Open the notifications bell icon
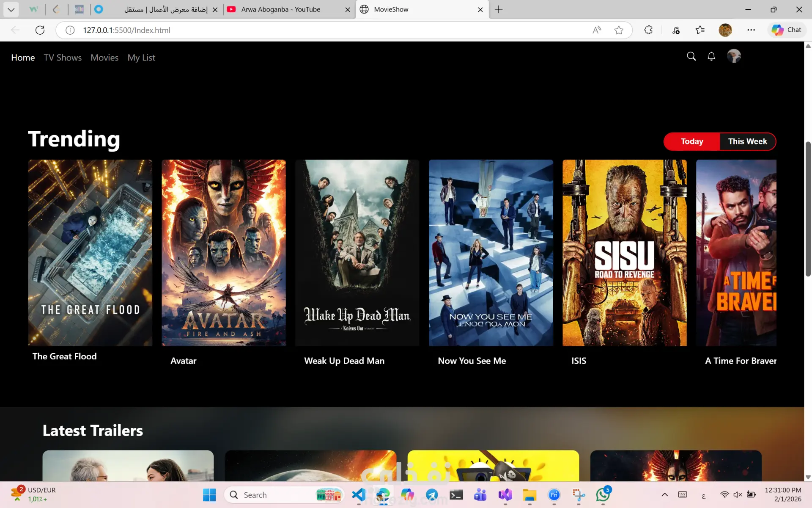The width and height of the screenshot is (812, 508). (x=711, y=56)
